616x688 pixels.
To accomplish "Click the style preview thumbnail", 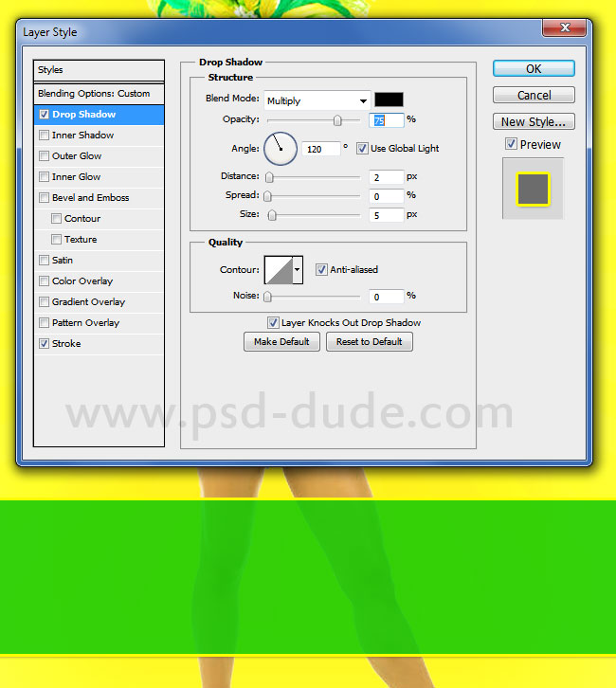I will pyautogui.click(x=533, y=190).
